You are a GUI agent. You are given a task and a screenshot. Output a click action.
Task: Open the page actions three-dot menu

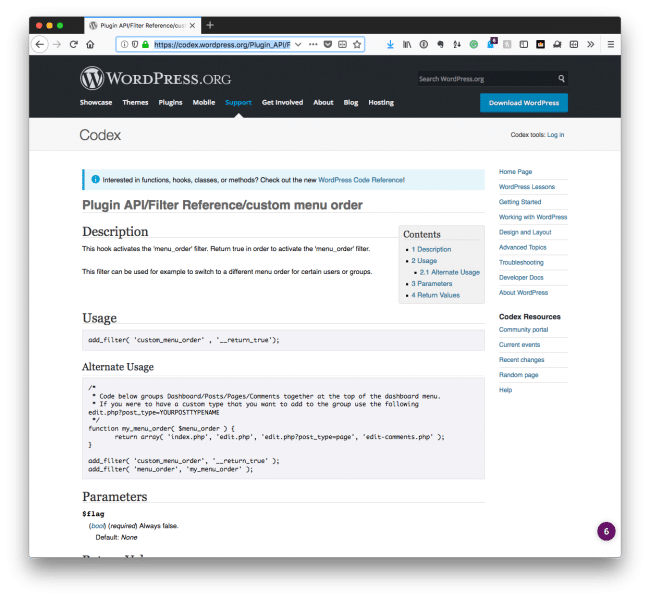[x=313, y=44]
